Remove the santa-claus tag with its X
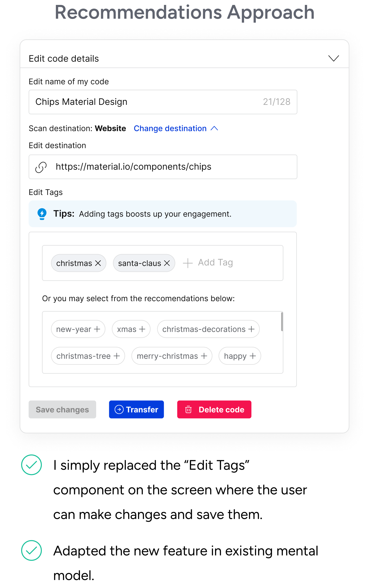369x588 pixels. 167,263
